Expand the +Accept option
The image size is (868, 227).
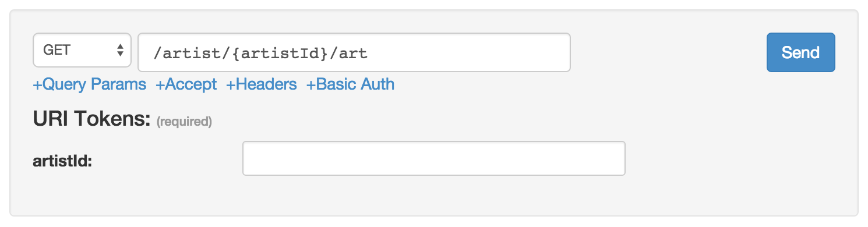click(186, 85)
